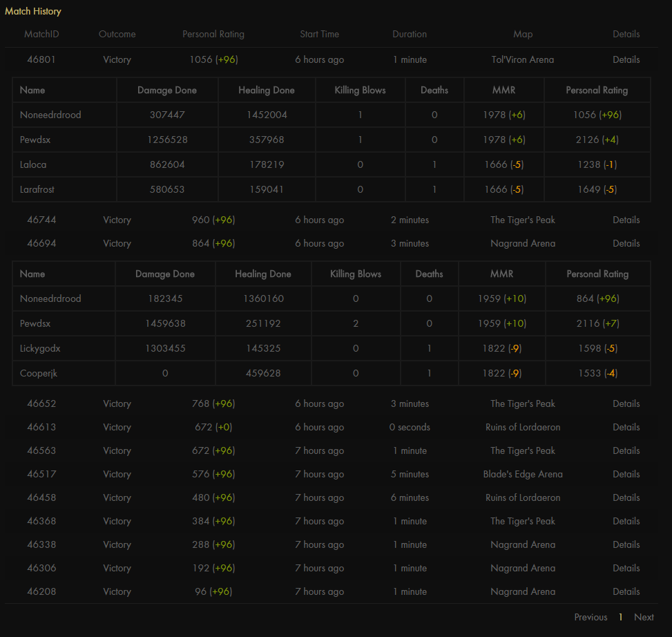Click duration '6 minutes'
This screenshot has height=637, width=672.
click(x=410, y=497)
